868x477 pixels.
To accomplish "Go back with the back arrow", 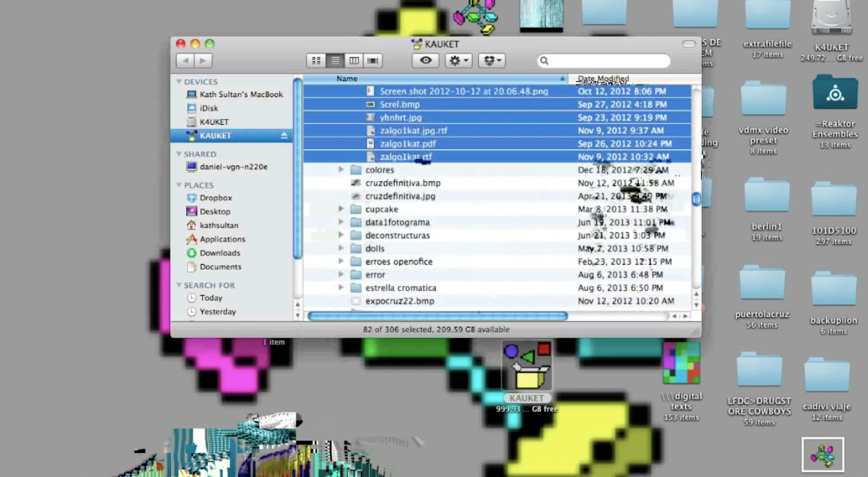I will tap(185, 60).
